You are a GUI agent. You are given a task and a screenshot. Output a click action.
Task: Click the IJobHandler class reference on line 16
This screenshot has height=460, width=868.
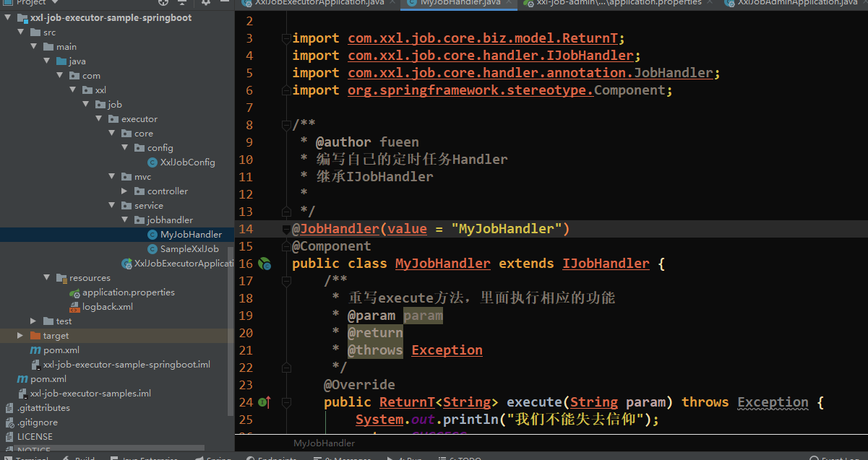pos(606,264)
